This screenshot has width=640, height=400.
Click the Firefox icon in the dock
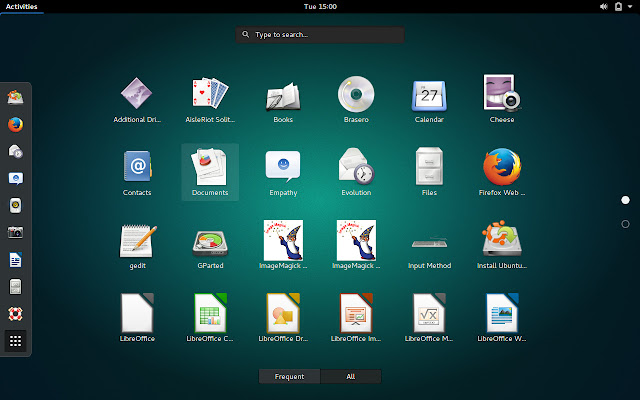point(16,124)
